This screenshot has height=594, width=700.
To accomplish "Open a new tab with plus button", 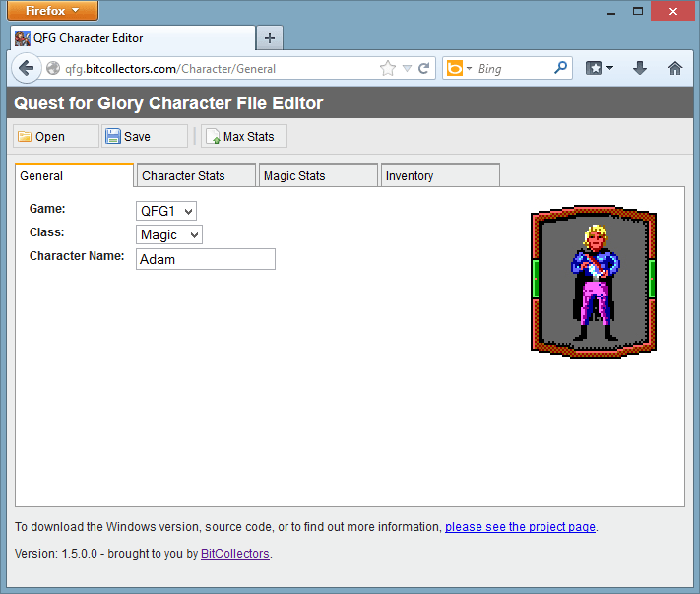I will click(x=269, y=38).
